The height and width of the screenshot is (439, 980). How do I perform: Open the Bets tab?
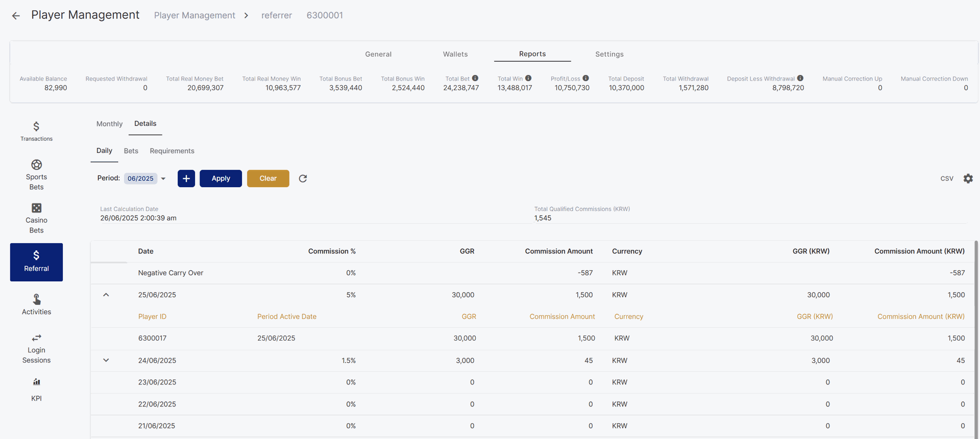[x=131, y=151]
